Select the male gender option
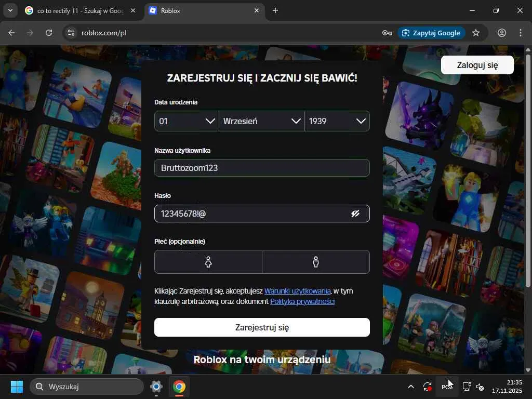Viewport: 532px width, 399px height. (x=316, y=262)
